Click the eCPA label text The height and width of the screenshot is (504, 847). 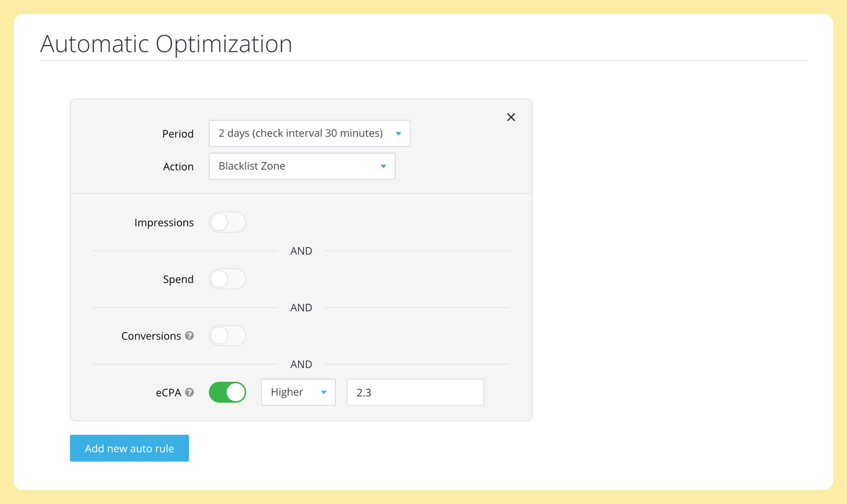pyautogui.click(x=168, y=392)
